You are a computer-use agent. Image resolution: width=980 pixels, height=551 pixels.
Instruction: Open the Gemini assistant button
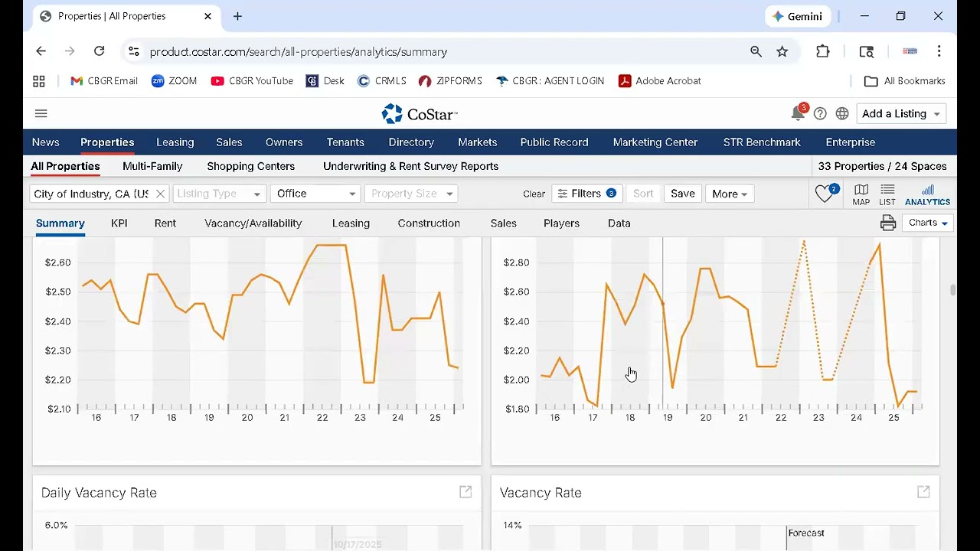798,16
